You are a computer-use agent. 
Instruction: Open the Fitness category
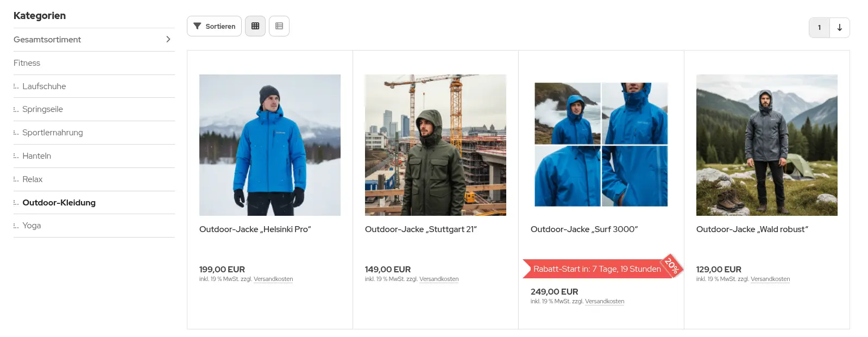[x=27, y=63]
